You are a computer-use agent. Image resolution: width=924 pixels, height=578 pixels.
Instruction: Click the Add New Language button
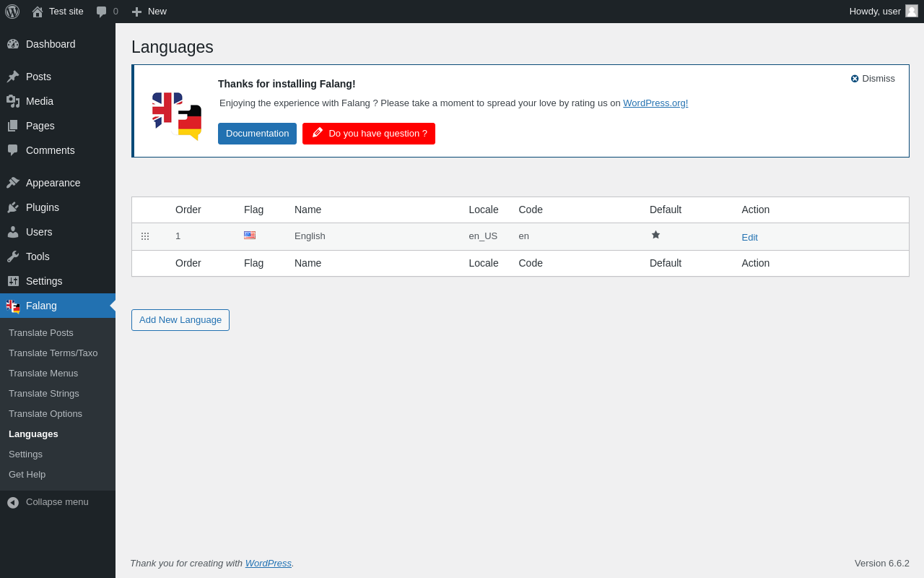(x=180, y=320)
